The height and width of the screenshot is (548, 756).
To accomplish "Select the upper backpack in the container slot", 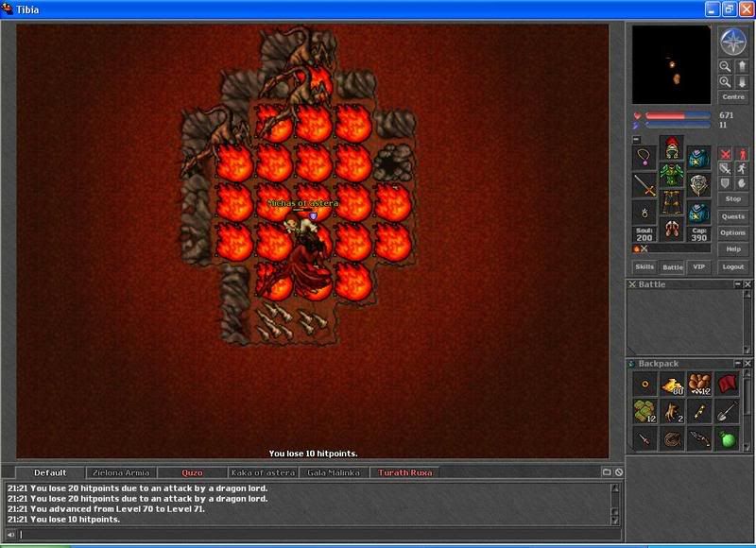I will [x=699, y=158].
